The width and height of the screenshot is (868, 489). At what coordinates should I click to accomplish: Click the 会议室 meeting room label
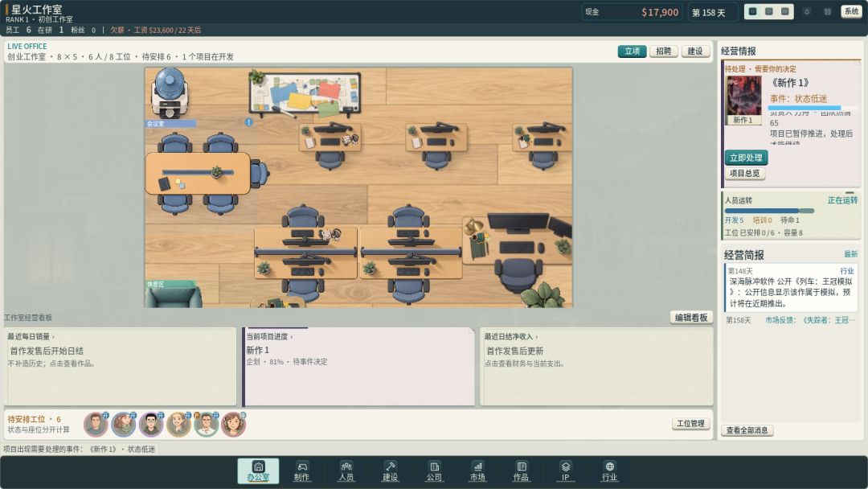click(170, 124)
